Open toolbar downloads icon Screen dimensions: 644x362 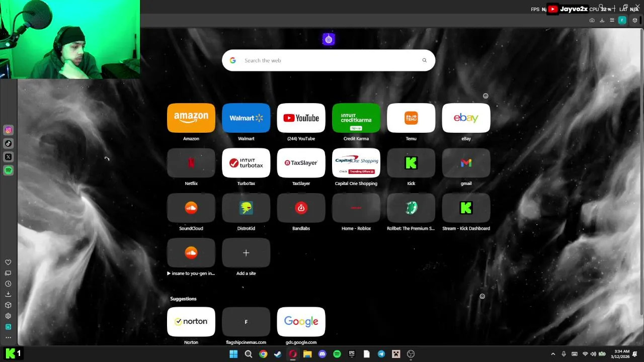coord(602,20)
